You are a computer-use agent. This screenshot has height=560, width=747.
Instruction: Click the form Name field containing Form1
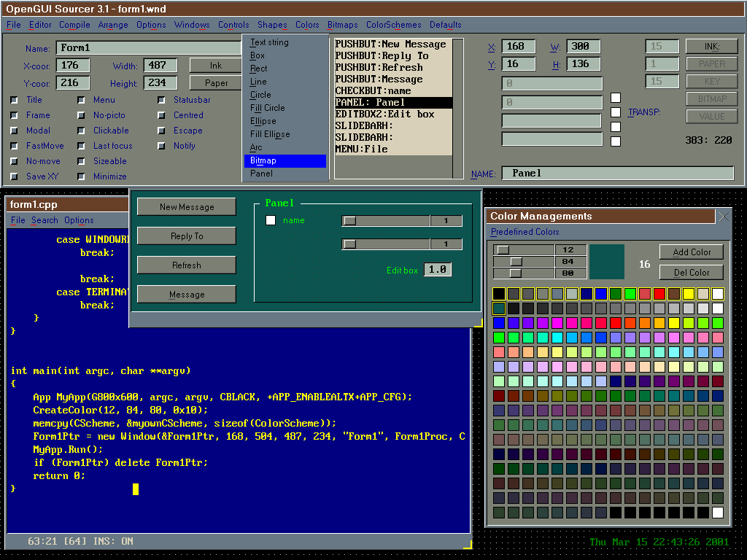tap(149, 48)
